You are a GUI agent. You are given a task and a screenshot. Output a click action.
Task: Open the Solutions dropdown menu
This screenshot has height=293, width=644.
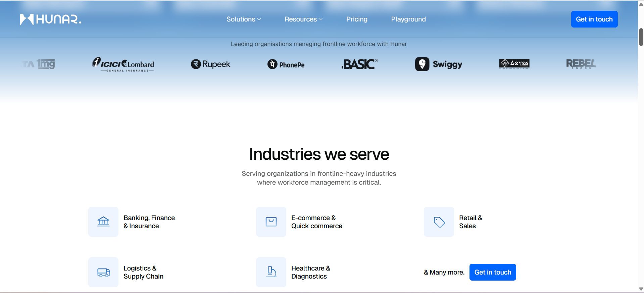(244, 19)
